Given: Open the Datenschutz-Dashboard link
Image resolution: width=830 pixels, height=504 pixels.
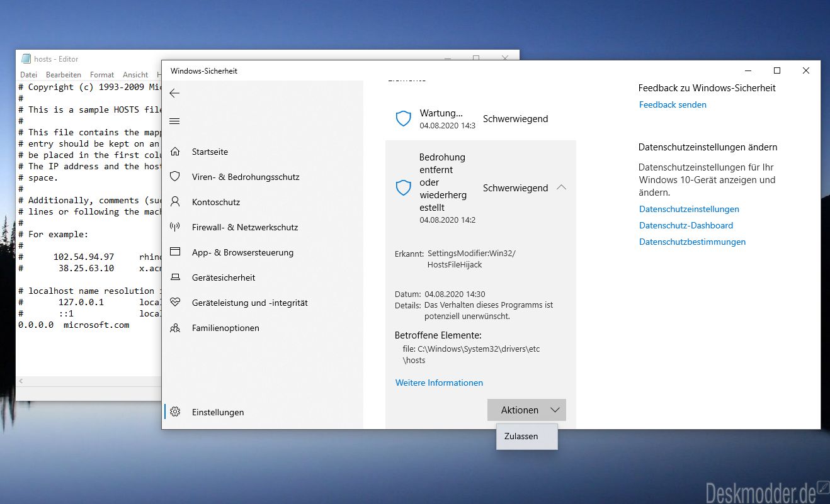Looking at the screenshot, I should (686, 225).
